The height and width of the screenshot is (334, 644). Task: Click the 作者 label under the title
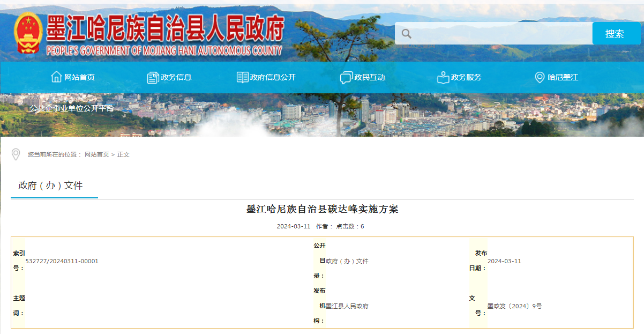click(x=323, y=226)
